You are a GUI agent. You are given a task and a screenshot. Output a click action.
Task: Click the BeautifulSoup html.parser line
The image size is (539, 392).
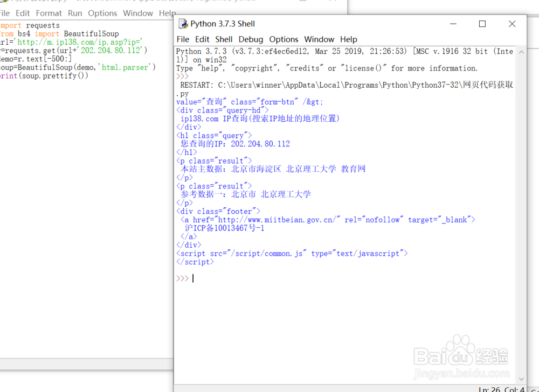78,67
